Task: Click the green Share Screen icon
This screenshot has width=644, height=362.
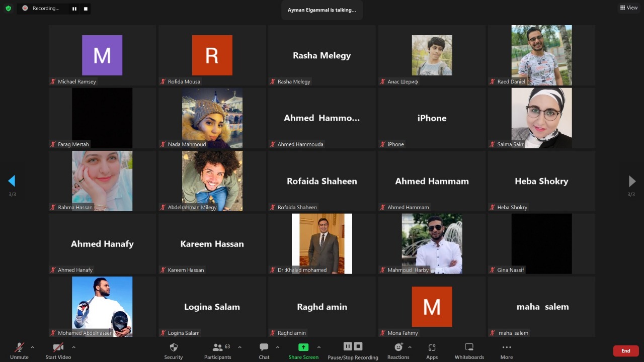Action: coord(303,347)
